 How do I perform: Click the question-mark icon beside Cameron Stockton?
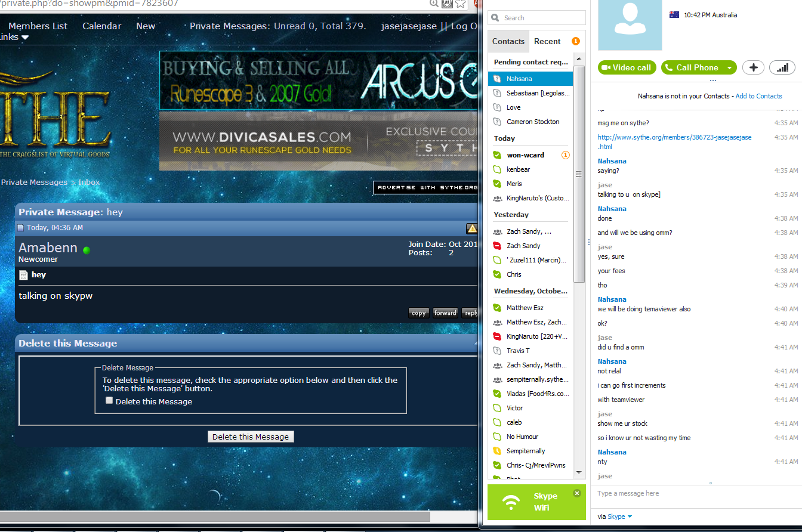click(496, 122)
